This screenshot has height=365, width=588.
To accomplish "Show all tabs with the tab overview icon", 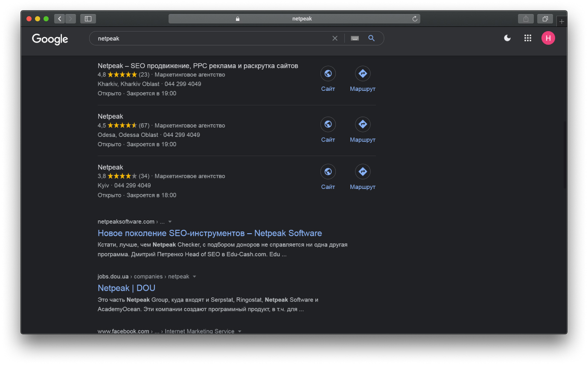I will pyautogui.click(x=545, y=18).
